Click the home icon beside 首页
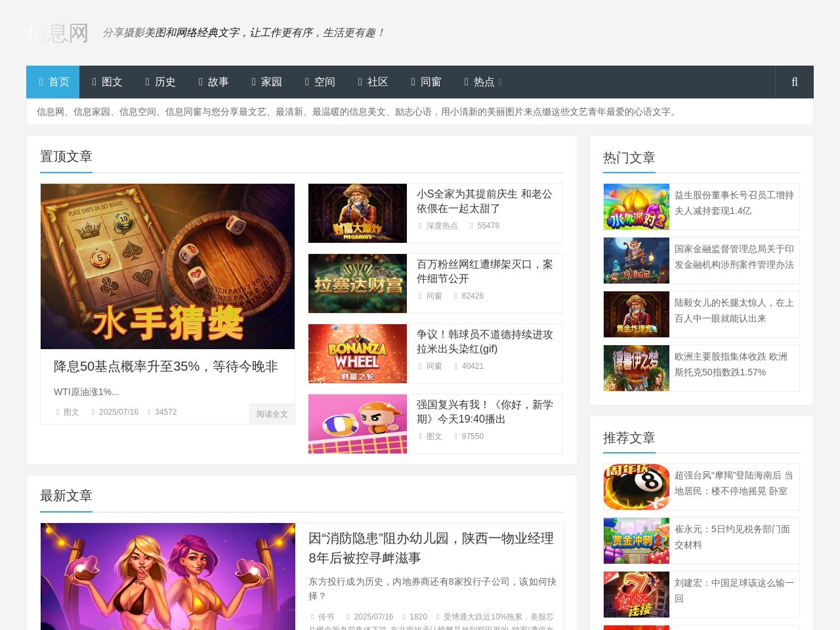The height and width of the screenshot is (630, 840). (40, 81)
